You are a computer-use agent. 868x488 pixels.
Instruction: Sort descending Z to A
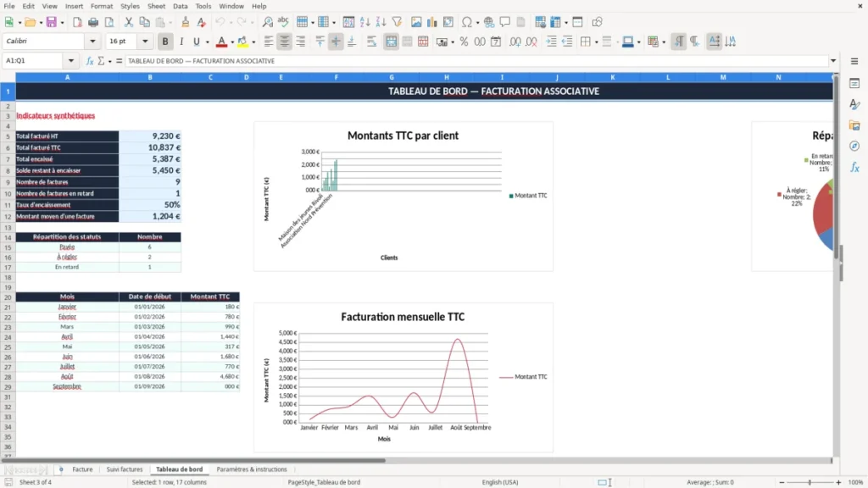coord(381,22)
